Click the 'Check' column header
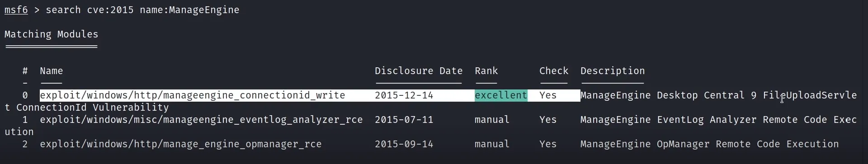This screenshot has width=868, height=164. coord(554,71)
